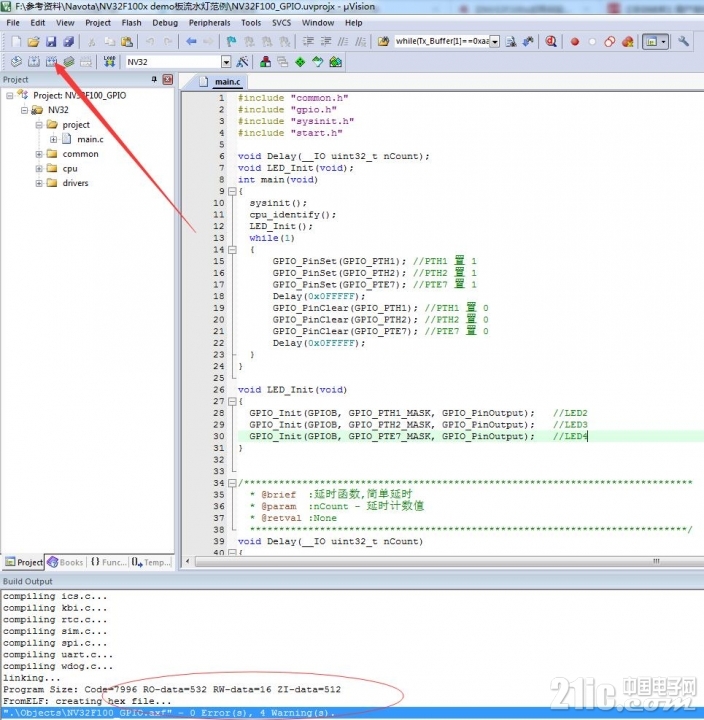Switch to the Books panel tab
Image resolution: width=704 pixels, height=720 pixels.
66,562
